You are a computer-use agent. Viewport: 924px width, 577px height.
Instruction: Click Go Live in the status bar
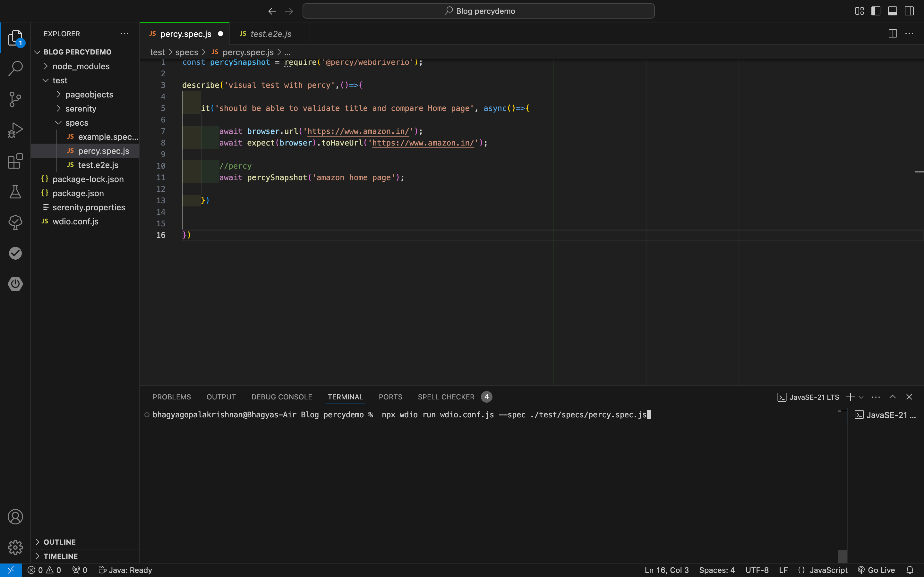click(876, 570)
